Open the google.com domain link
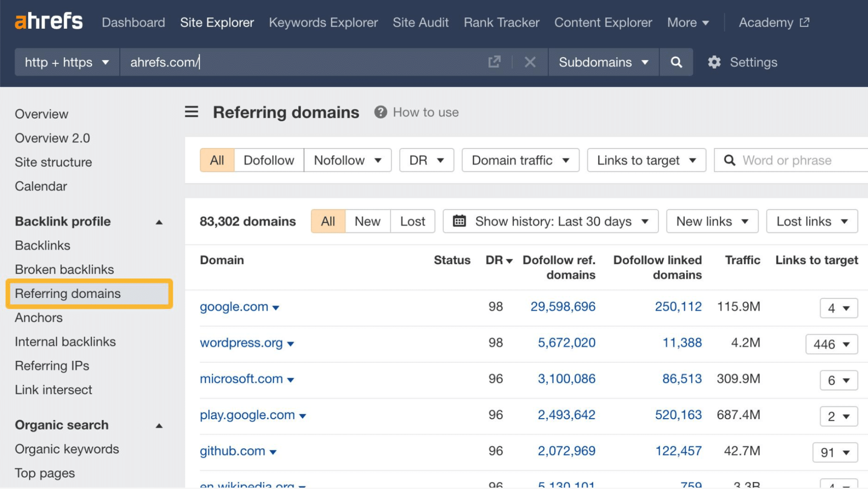868x489 pixels. pos(234,307)
